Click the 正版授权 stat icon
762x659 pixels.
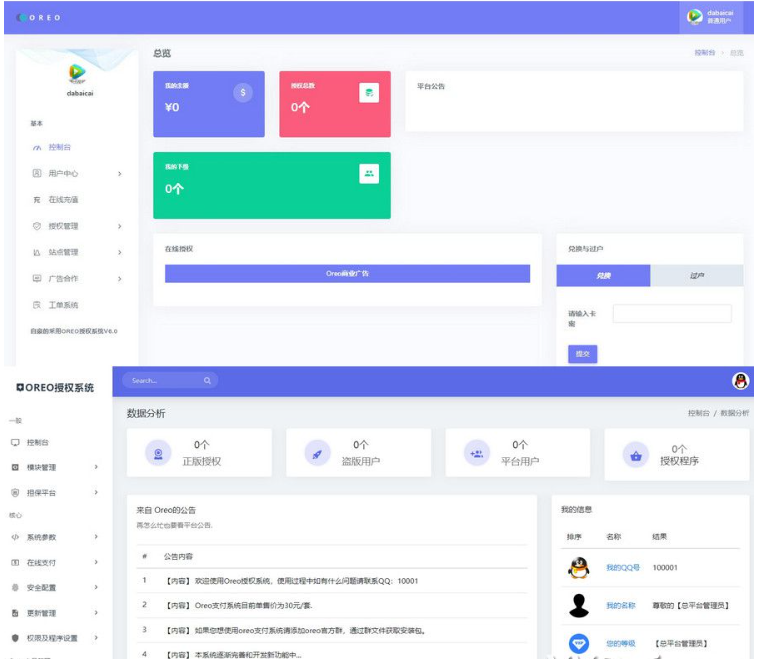(x=158, y=454)
